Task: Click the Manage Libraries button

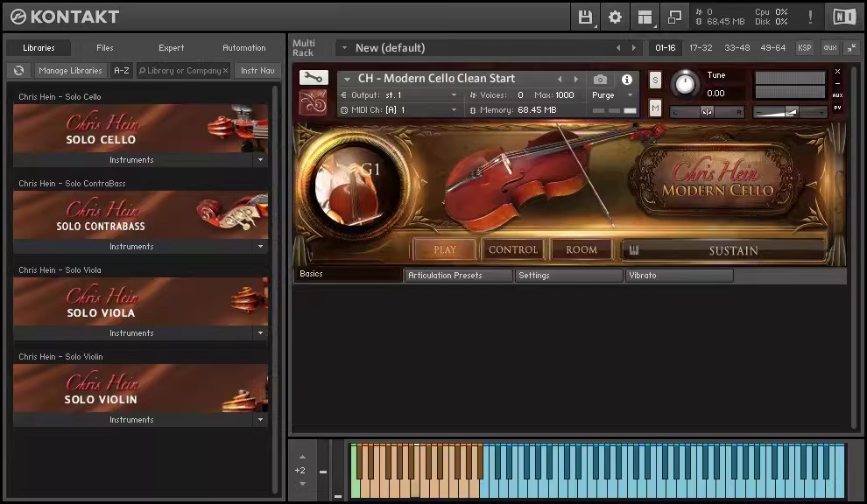Action: (71, 71)
